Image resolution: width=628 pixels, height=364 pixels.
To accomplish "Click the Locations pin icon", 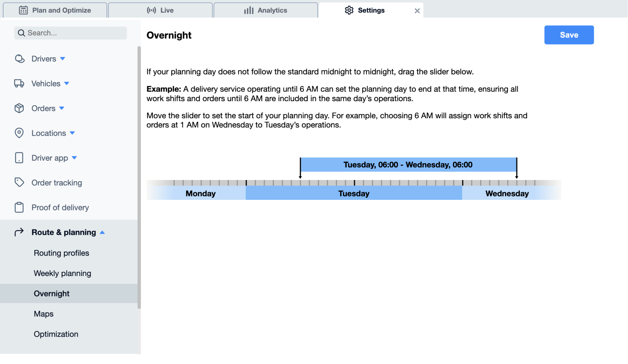I will pyautogui.click(x=19, y=133).
